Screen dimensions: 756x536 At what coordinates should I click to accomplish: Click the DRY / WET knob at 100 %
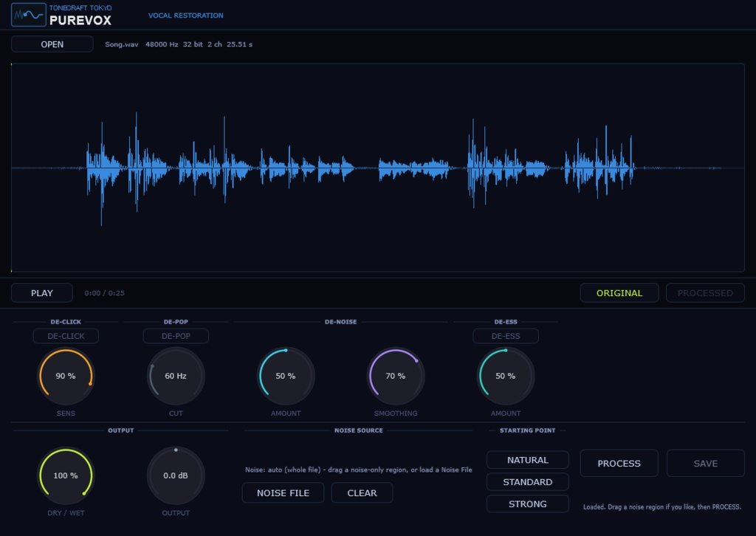click(66, 475)
